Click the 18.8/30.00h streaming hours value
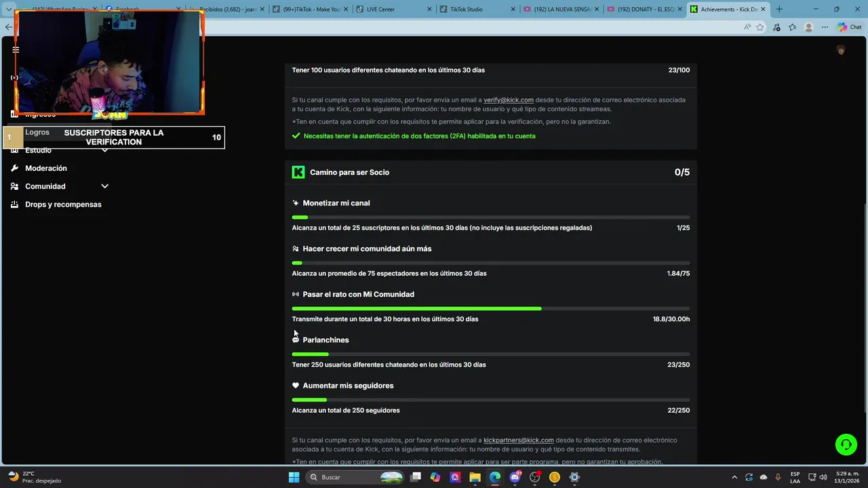This screenshot has height=488, width=868. click(671, 319)
